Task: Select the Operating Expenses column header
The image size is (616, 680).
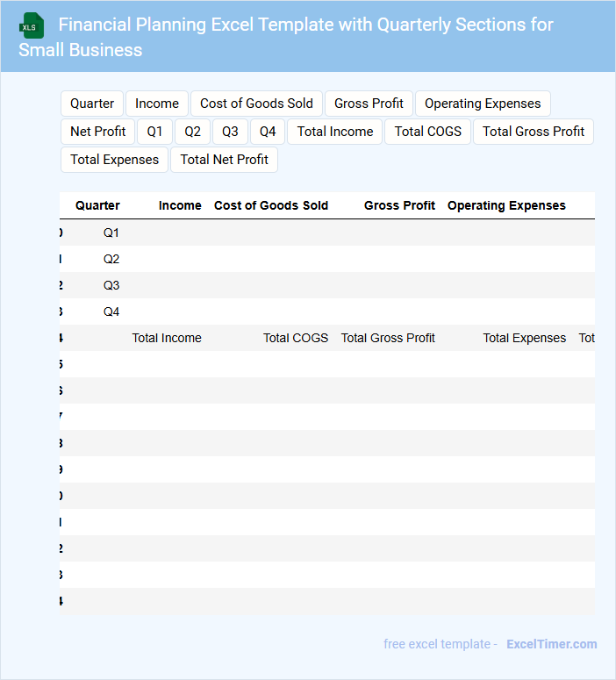Action: (x=506, y=205)
